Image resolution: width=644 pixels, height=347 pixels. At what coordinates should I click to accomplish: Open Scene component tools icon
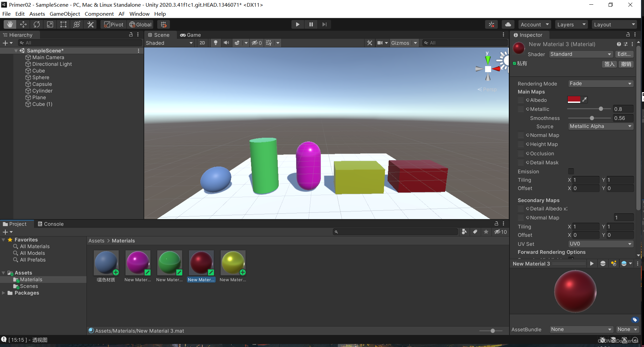[370, 43]
